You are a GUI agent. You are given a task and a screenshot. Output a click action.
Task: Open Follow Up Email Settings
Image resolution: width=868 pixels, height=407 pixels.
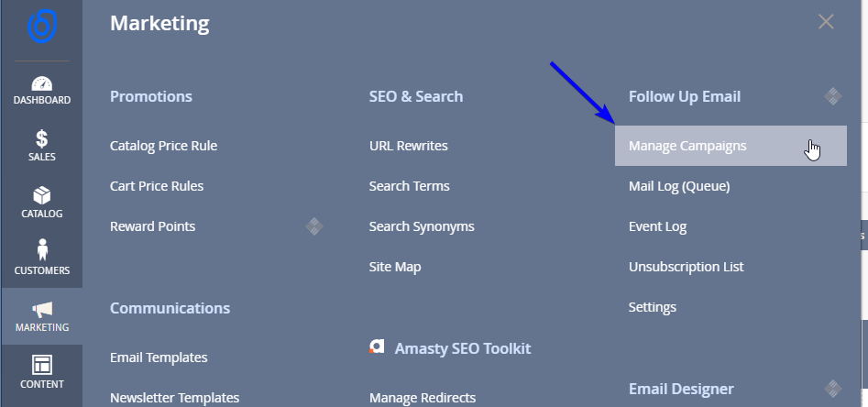click(x=652, y=307)
